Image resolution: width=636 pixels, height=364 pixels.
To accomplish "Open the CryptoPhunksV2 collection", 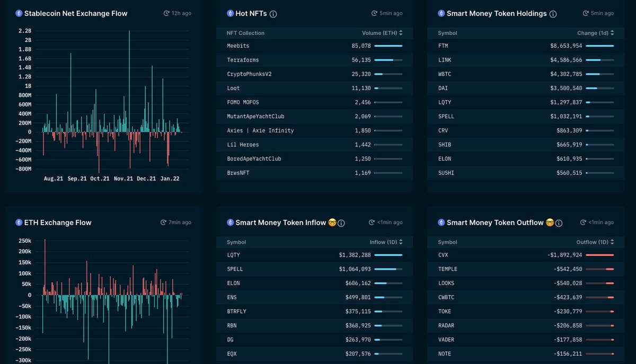I will click(249, 74).
